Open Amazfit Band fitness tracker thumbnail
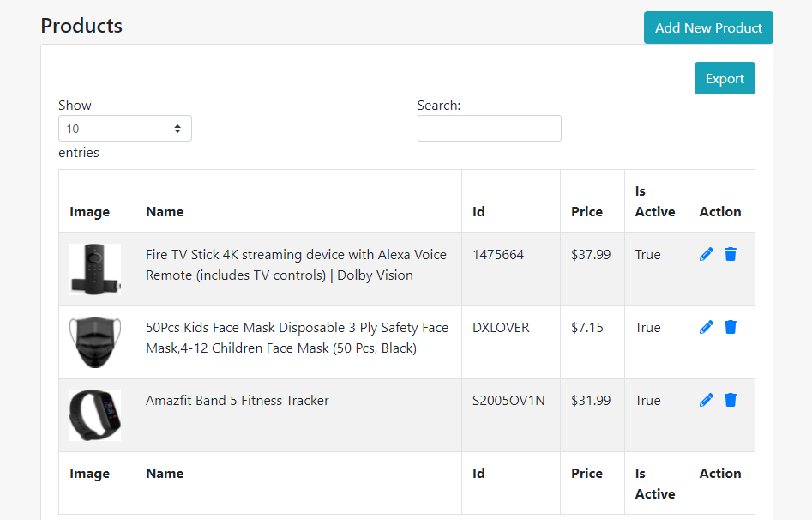 click(95, 415)
